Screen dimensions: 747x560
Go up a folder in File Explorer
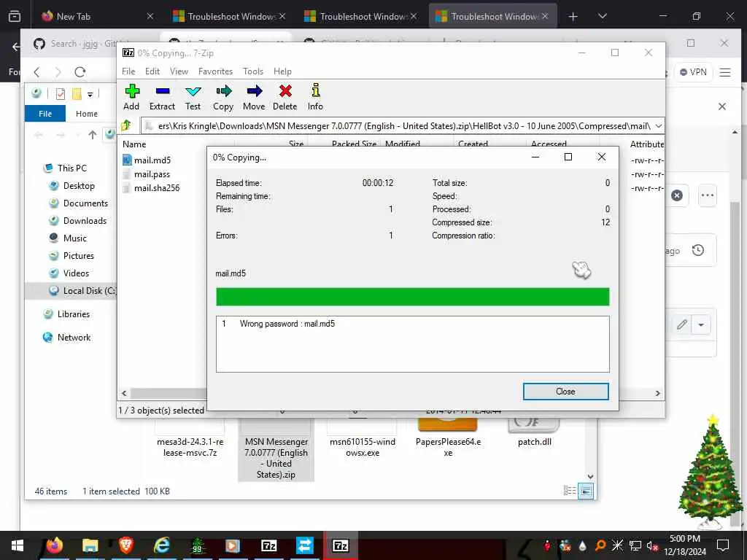click(93, 135)
